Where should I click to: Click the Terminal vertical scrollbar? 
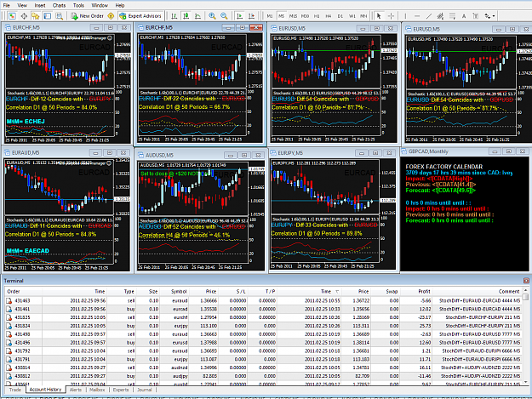(x=525, y=335)
